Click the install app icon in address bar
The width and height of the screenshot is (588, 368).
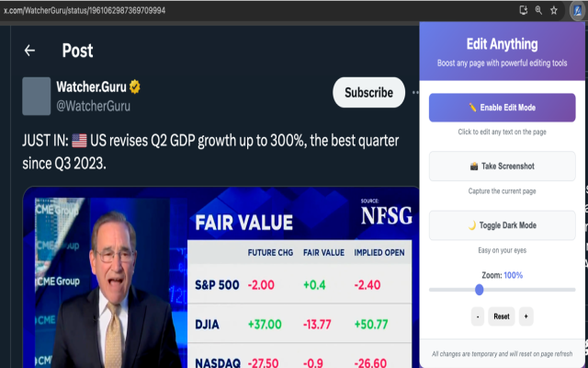tap(524, 10)
